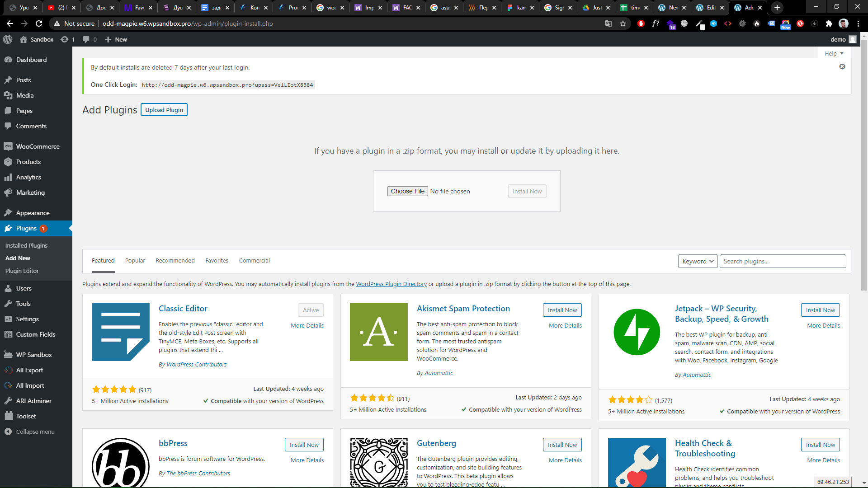Open Add New plugins submenu
Screen dimensions: 868x488
pyautogui.click(x=18, y=258)
